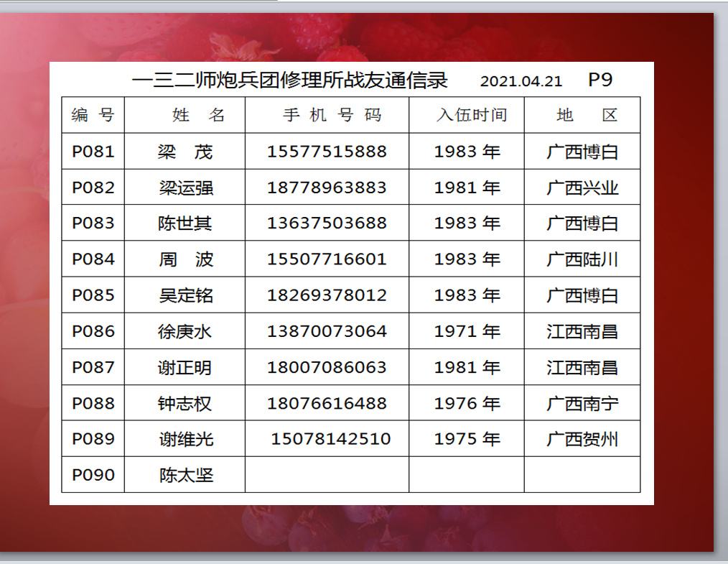Click 广西博白 in row P081
The height and width of the screenshot is (564, 728).
tap(582, 152)
